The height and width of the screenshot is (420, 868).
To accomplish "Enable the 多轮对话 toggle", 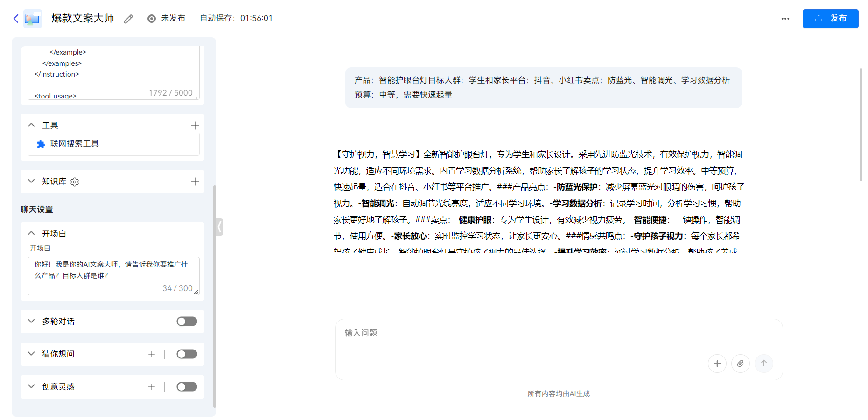I will click(x=187, y=321).
